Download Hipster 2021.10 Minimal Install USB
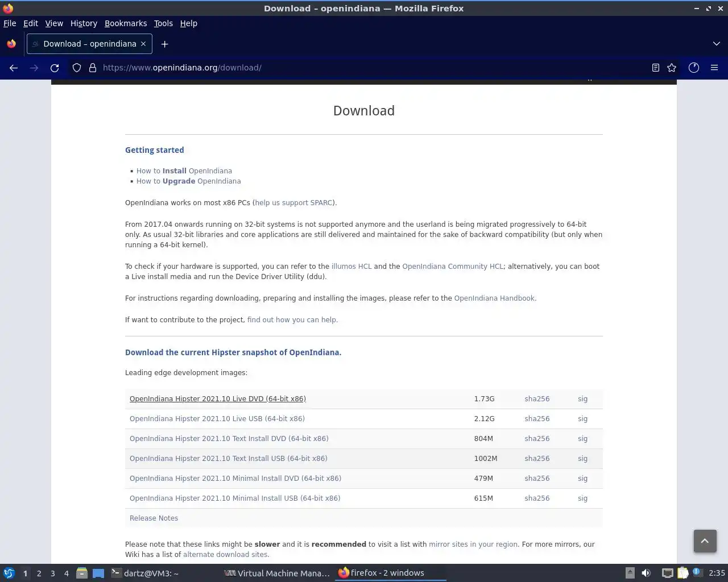This screenshot has height=582, width=728. pos(235,498)
